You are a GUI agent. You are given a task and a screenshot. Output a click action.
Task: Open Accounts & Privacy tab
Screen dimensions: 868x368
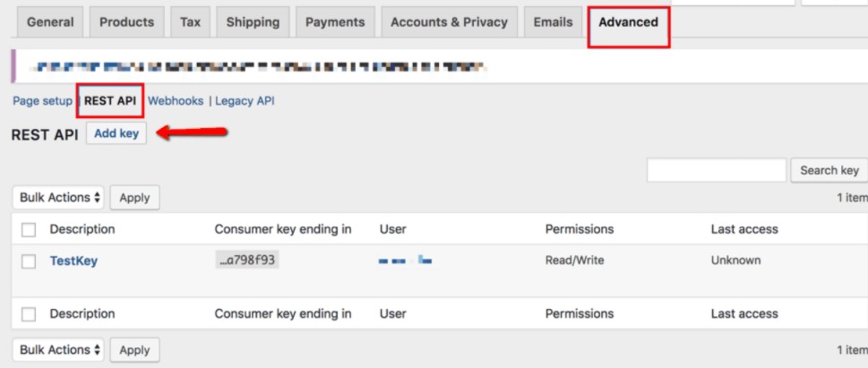pyautogui.click(x=449, y=22)
